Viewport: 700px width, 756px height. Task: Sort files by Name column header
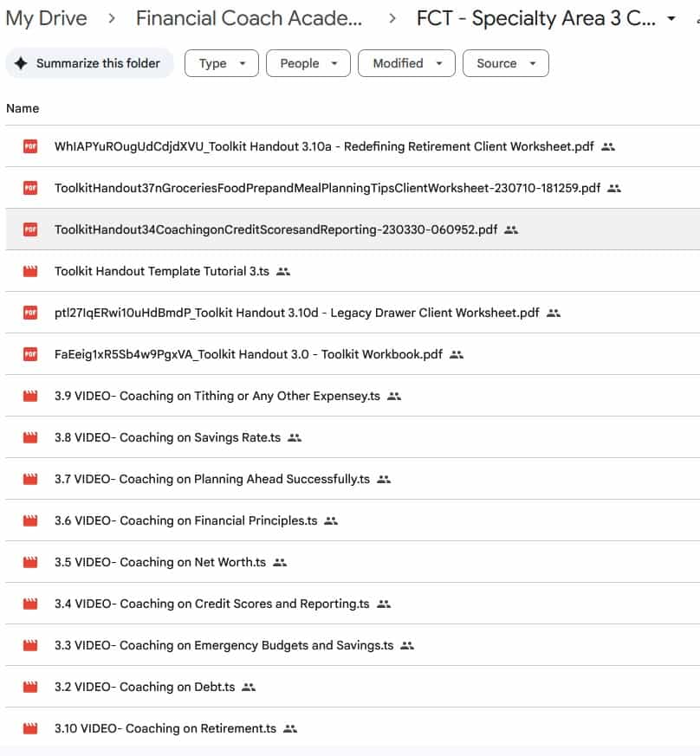(x=23, y=108)
